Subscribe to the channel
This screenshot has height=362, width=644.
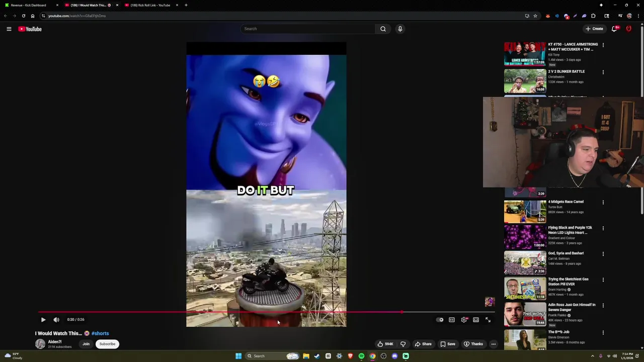click(x=107, y=344)
